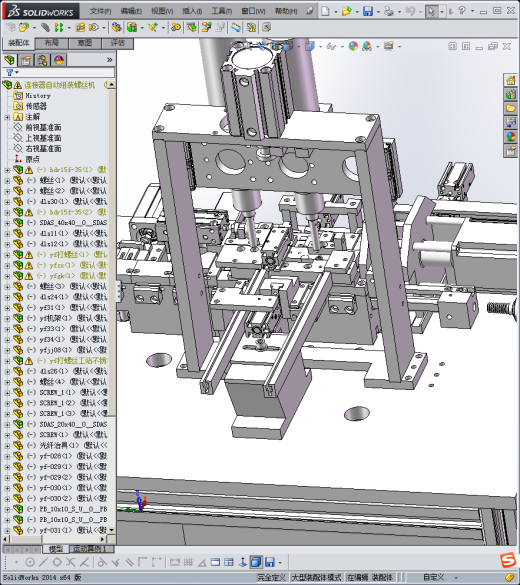Click the circle sketch icon in bottom toolbar
The image size is (520, 585).
coord(30,562)
